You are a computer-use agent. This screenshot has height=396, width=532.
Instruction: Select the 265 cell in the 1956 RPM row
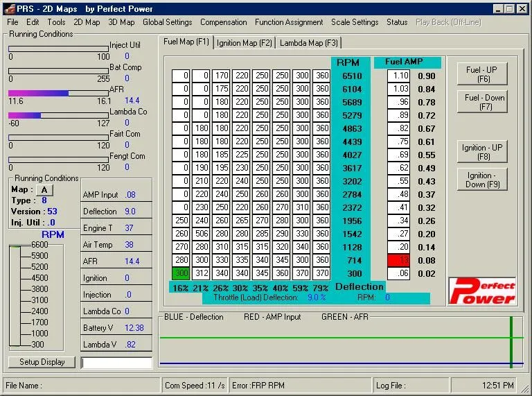point(241,221)
